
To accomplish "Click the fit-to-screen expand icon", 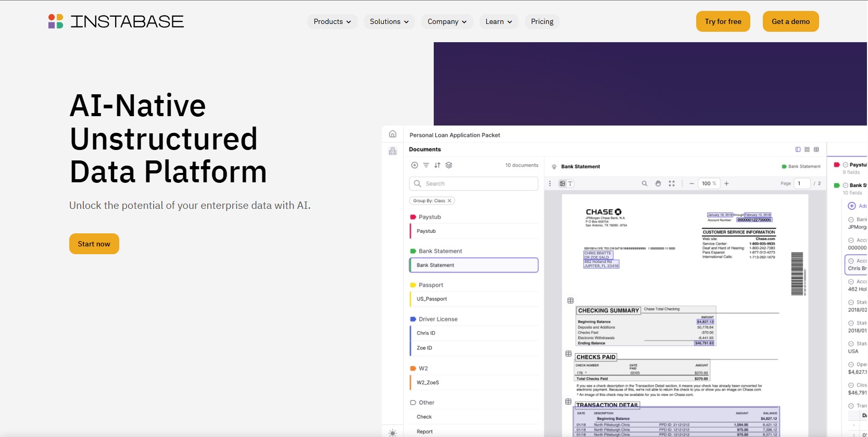I will point(672,183).
